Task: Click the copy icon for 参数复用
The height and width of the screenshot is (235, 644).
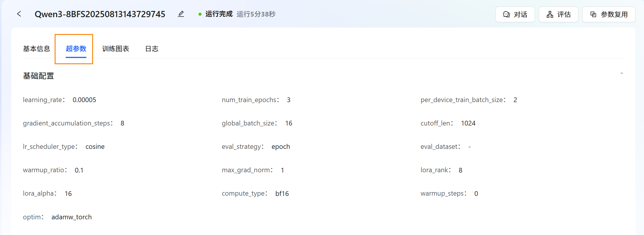Action: (x=593, y=15)
